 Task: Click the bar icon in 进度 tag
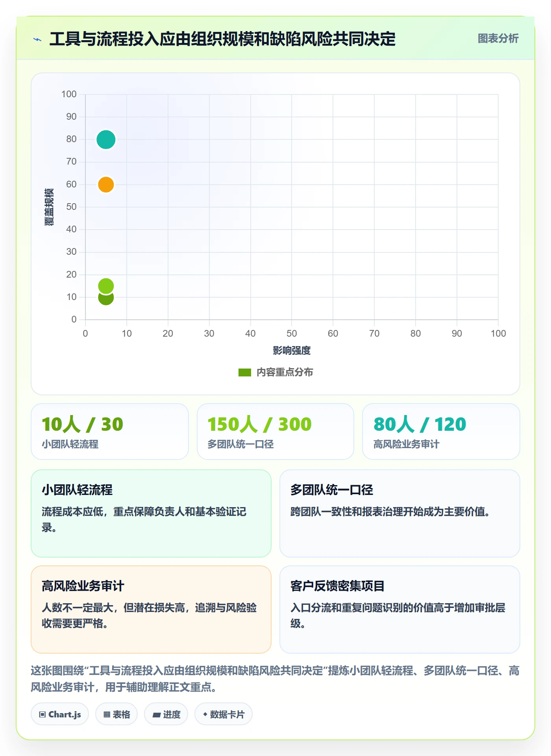point(157,715)
